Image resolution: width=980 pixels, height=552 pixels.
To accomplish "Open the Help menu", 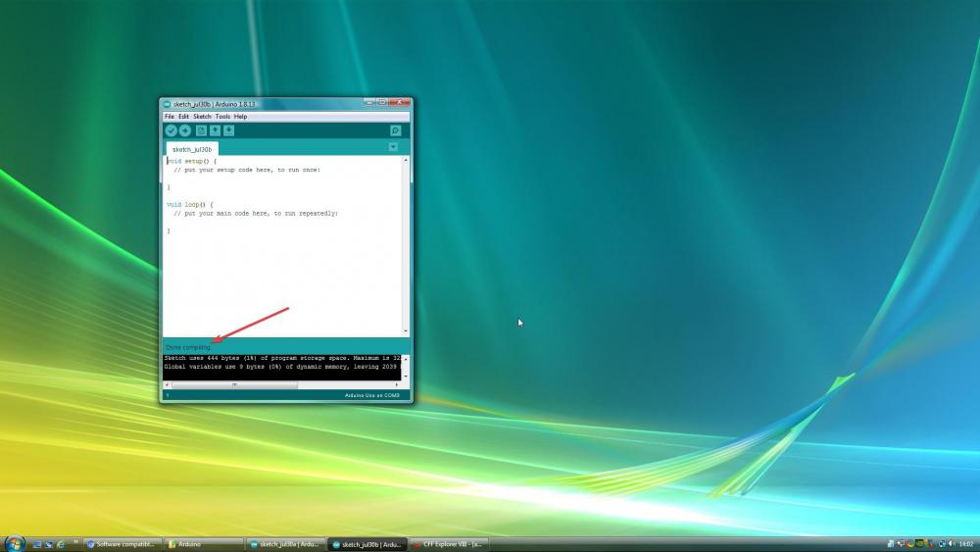I will click(240, 117).
